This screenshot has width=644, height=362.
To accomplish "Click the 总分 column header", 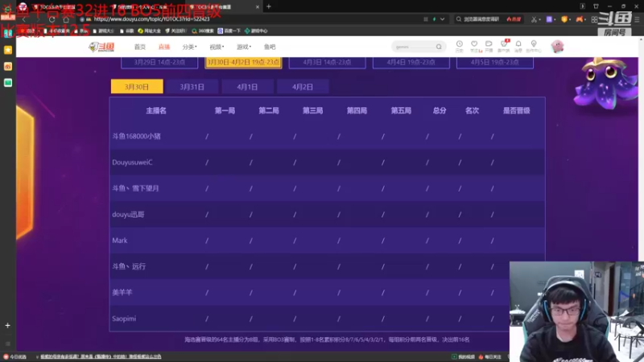I will 440,111.
